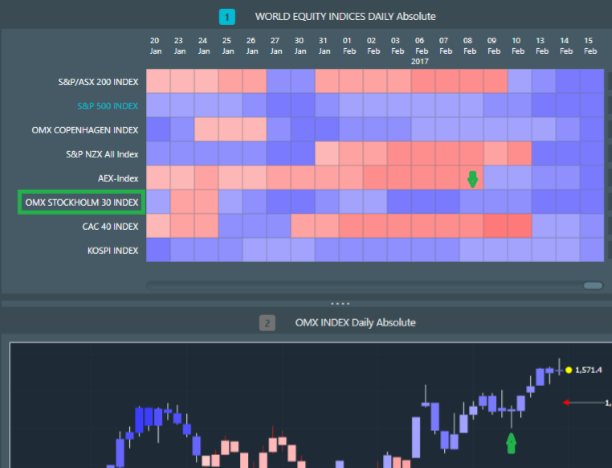Click the 13 Feb column header
The width and height of the screenshot is (612, 468).
(x=541, y=46)
